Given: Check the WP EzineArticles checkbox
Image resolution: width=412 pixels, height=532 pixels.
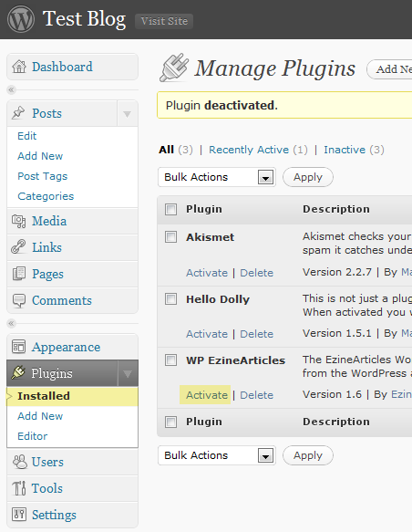Looking at the screenshot, I should point(170,360).
